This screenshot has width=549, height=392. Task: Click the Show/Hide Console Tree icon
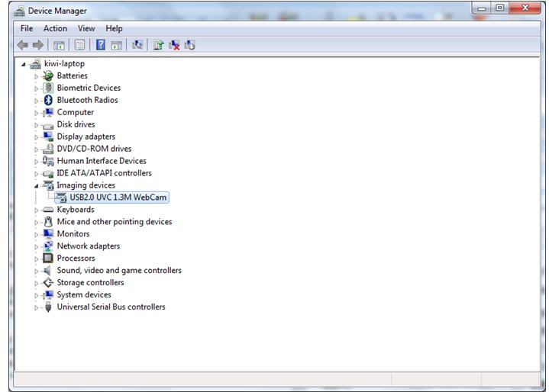[59, 45]
